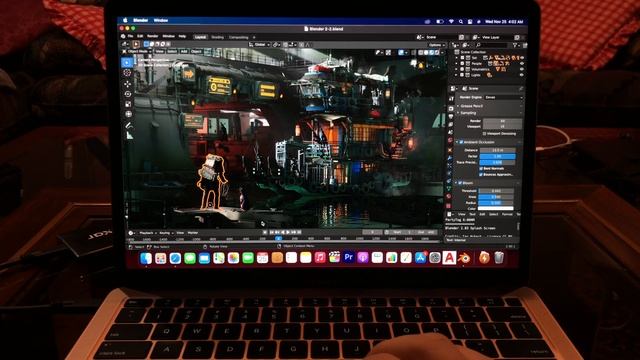Open the Render menu
This screenshot has height=360, width=640.
coord(153,36)
